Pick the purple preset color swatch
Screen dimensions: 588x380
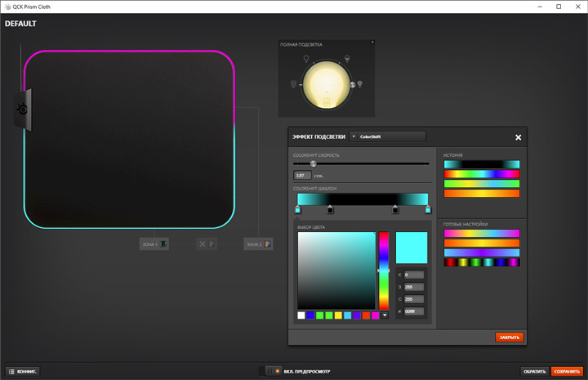tap(357, 315)
